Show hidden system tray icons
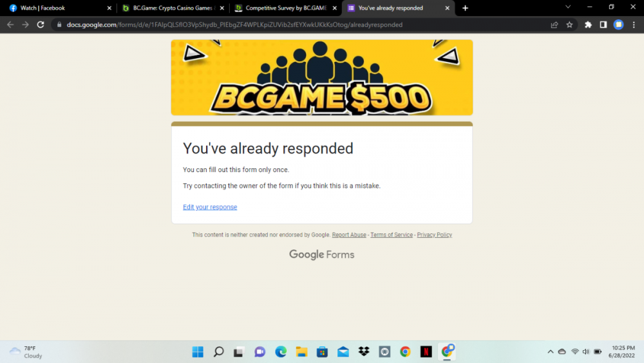Image resolution: width=644 pixels, height=363 pixels. (551, 352)
